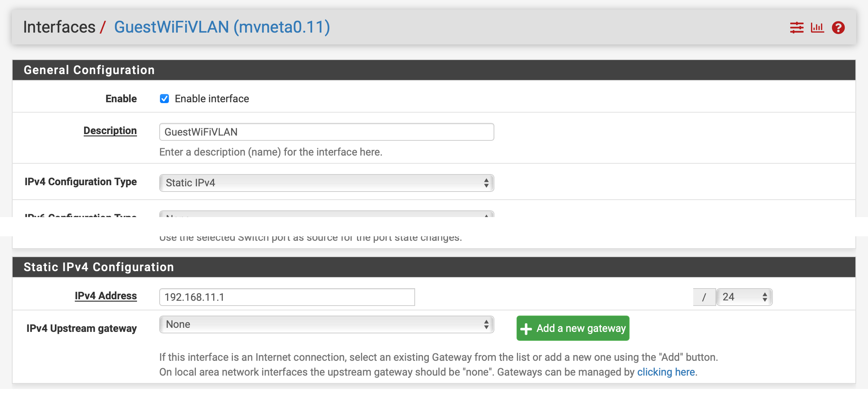This screenshot has height=393, width=868.
Task: Click the slash separator before subnet mask
Action: pos(704,297)
